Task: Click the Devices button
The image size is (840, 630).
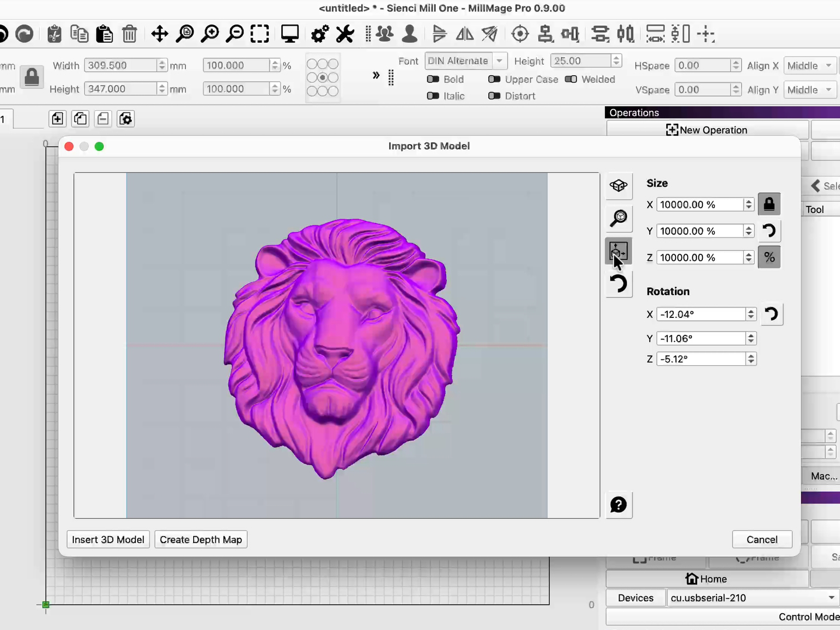Action: (635, 598)
